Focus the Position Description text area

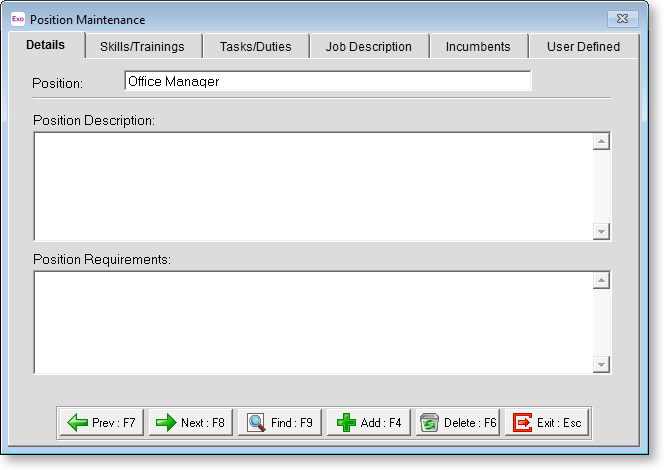pyautogui.click(x=313, y=186)
